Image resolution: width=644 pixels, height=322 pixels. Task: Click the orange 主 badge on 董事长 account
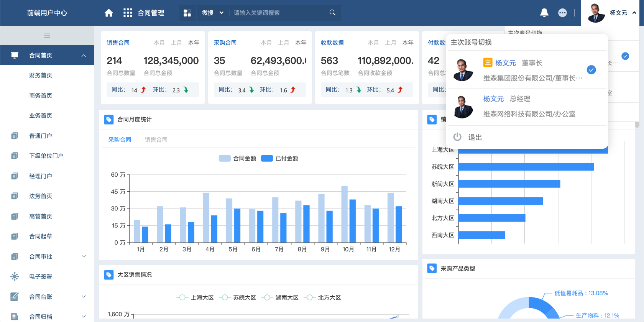coord(488,62)
